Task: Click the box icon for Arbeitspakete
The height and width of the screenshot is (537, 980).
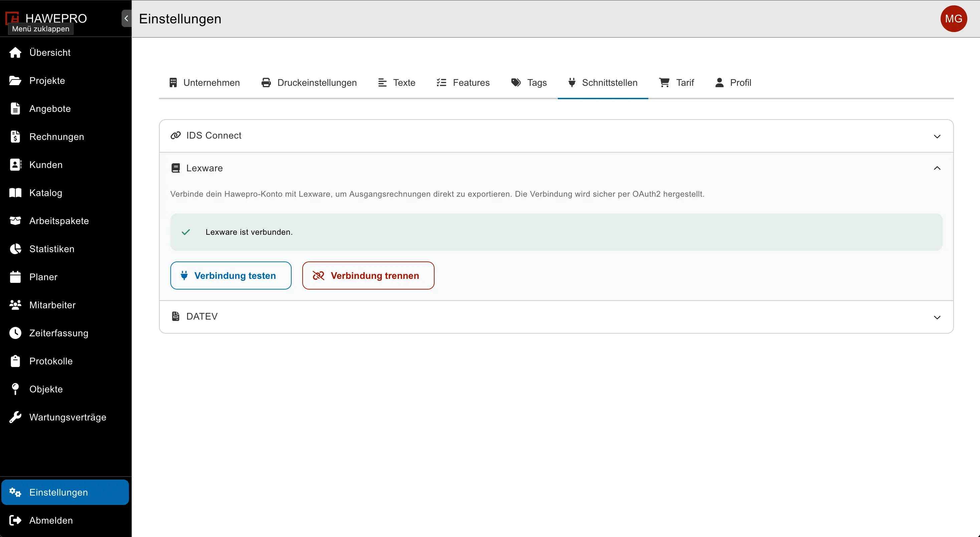Action: 15,221
